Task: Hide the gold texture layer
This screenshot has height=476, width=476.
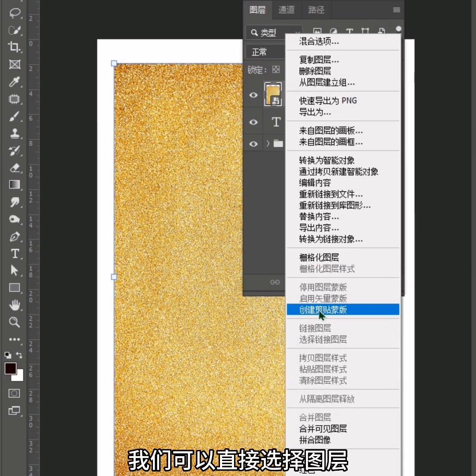Action: [253, 95]
